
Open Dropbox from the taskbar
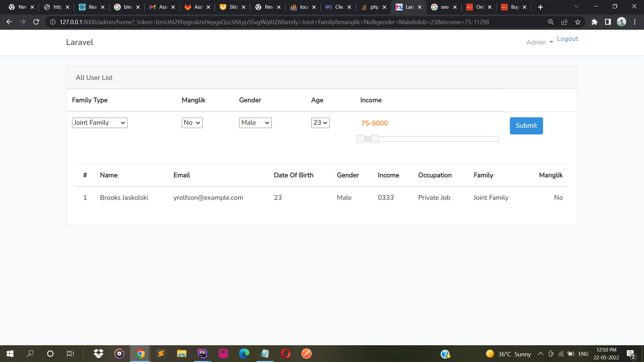[98, 354]
